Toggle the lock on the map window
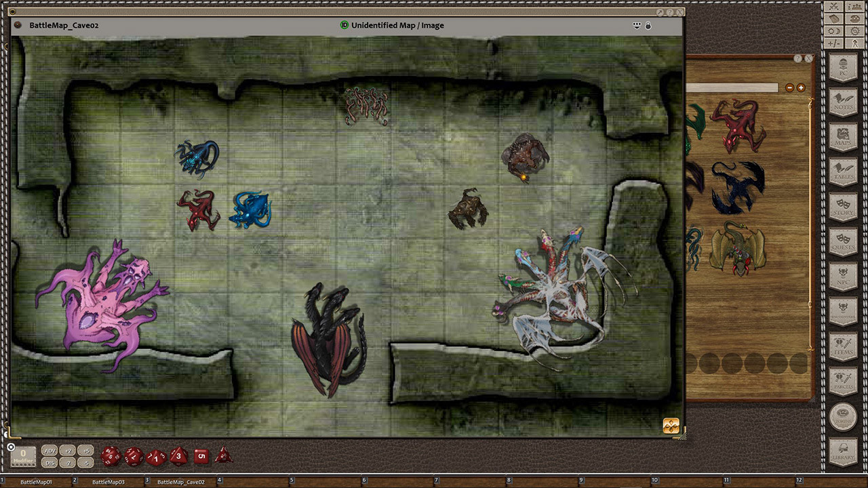 648,25
